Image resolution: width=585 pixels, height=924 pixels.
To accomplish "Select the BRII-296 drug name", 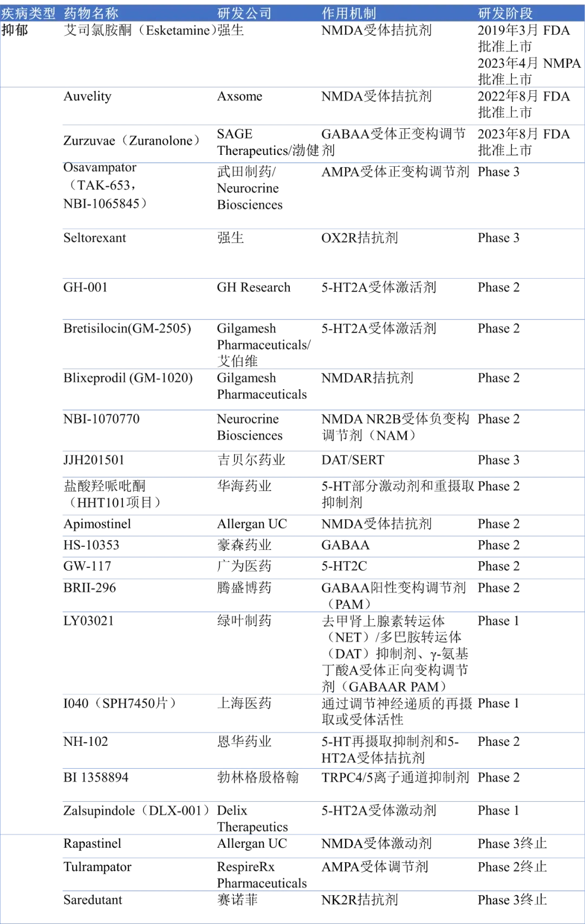I will click(89, 588).
